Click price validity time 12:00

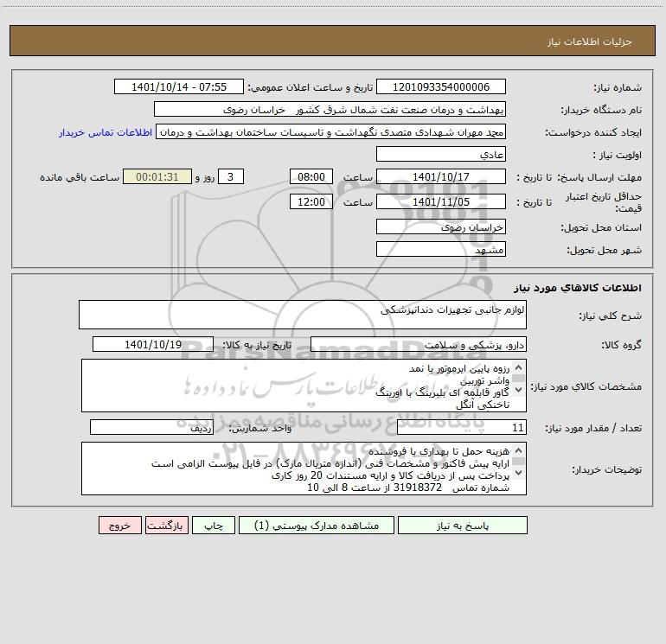pos(311,201)
